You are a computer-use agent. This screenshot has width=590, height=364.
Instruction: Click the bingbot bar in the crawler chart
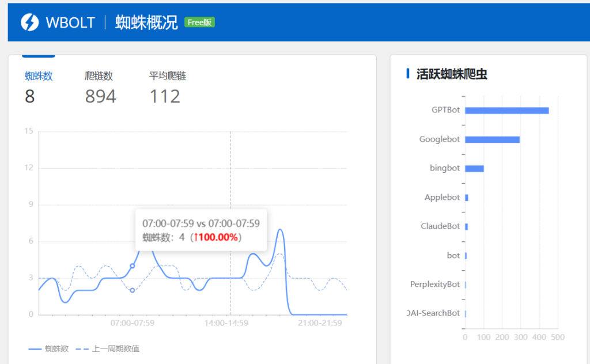[x=475, y=168]
